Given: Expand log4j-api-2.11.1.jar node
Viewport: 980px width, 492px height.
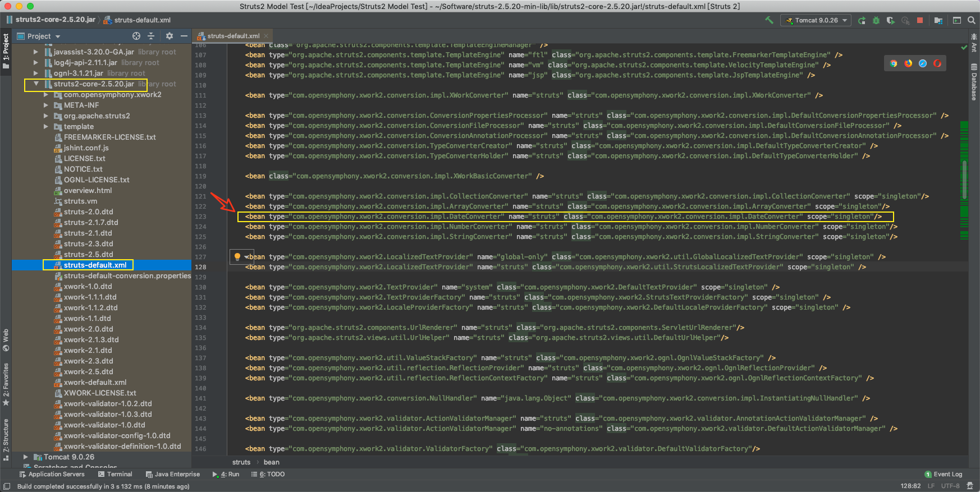Looking at the screenshot, I should coord(36,63).
